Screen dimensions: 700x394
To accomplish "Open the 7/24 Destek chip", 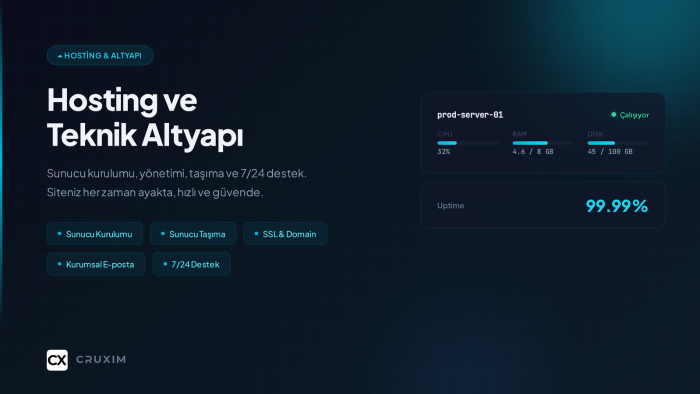I will [191, 264].
